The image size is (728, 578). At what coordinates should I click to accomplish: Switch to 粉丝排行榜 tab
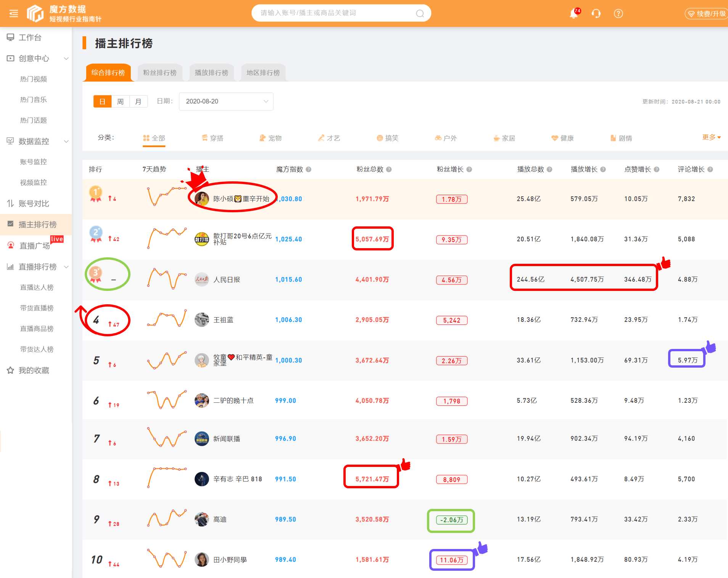[x=160, y=73]
